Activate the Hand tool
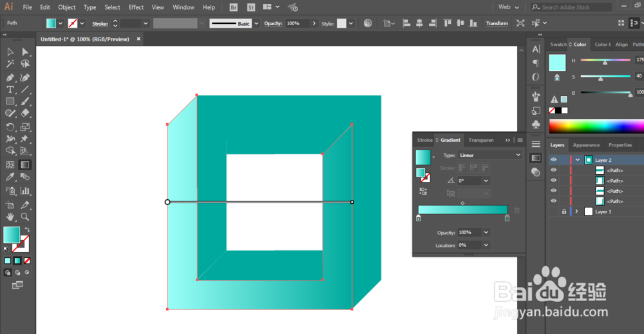The image size is (644, 334). pos(10,217)
